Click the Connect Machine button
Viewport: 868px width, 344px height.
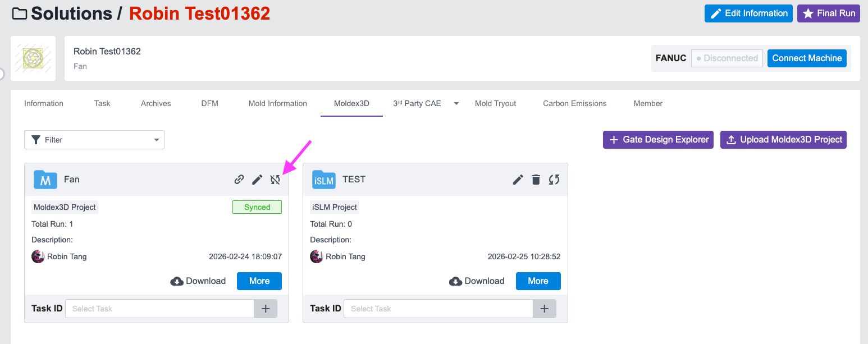click(x=807, y=58)
